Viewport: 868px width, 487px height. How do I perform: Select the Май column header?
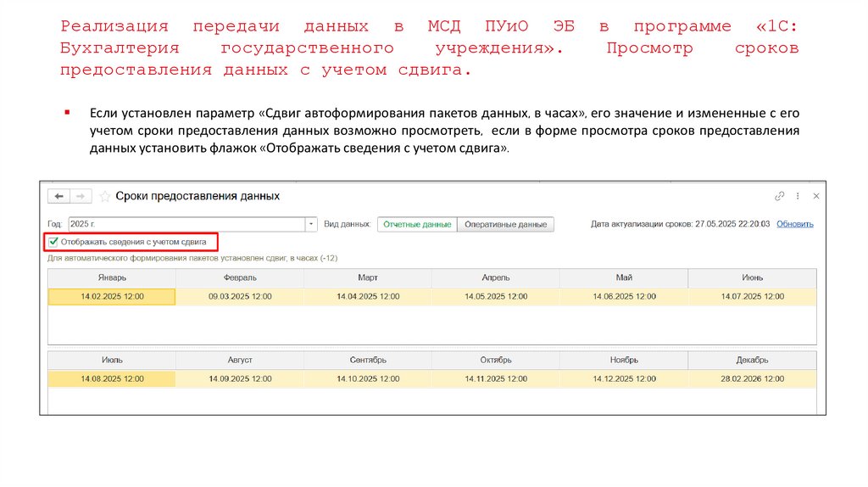[624, 277]
